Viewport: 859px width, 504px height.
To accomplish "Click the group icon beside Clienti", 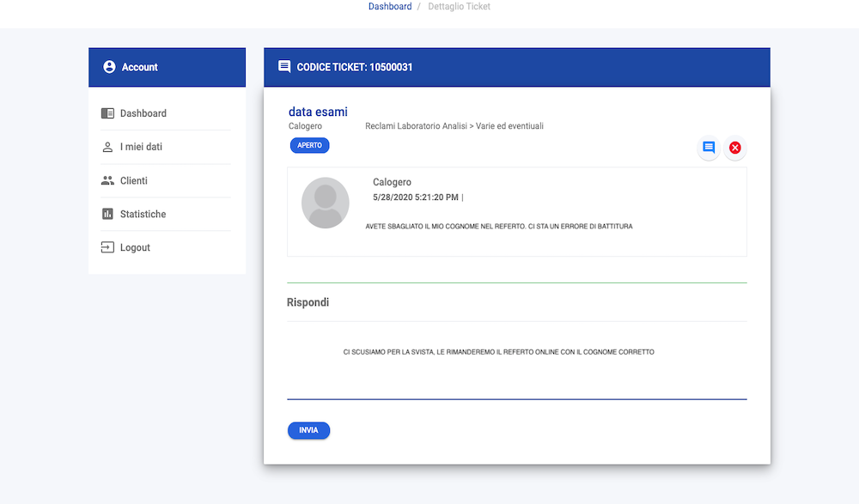I will pos(107,180).
